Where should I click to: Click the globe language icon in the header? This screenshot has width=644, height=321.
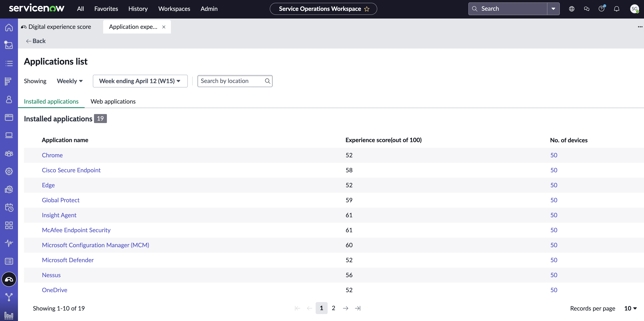(x=572, y=9)
